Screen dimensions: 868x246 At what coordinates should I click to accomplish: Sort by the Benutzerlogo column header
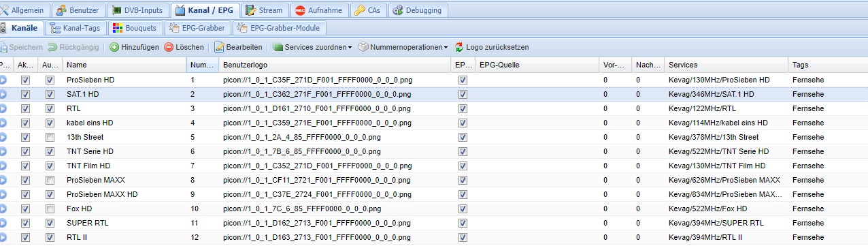tap(335, 65)
